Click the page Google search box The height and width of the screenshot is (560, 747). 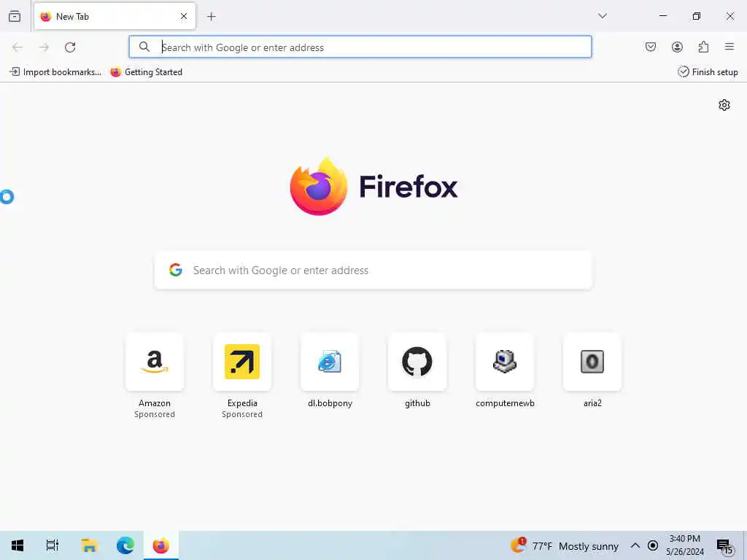373,270
